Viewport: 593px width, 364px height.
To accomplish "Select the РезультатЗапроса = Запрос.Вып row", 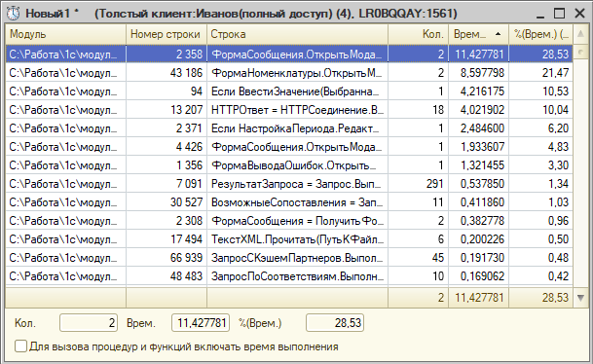I will pyautogui.click(x=289, y=184).
